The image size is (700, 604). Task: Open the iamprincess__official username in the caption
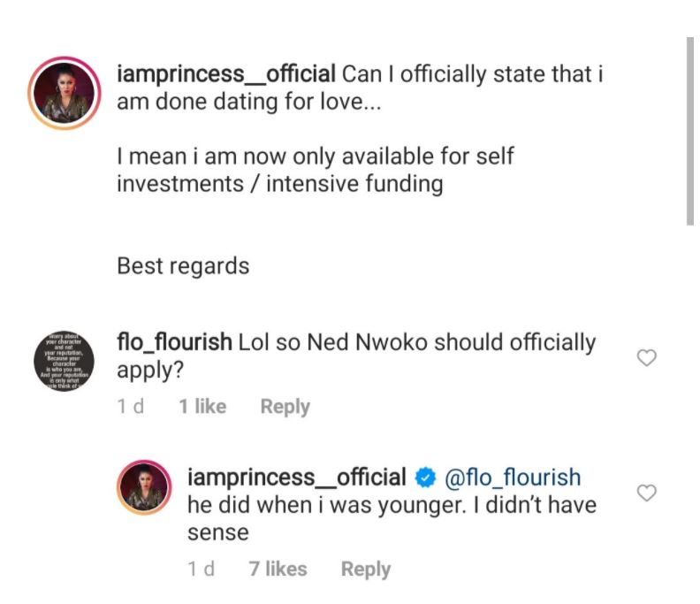click(226, 73)
